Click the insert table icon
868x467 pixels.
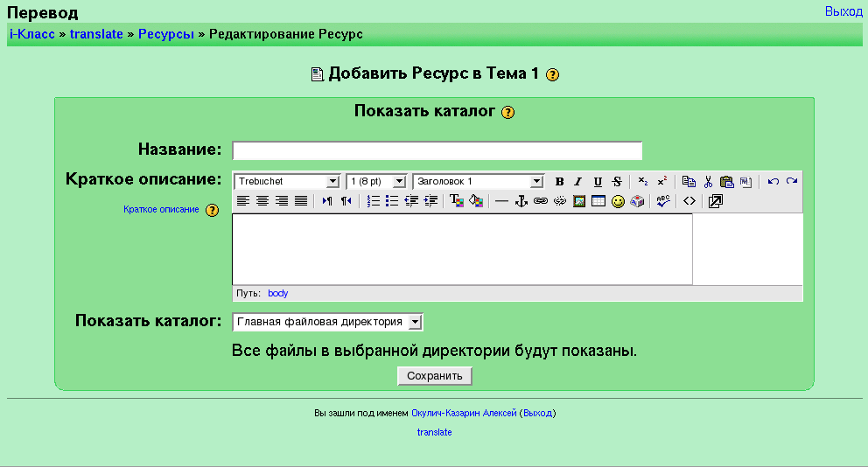(x=598, y=201)
